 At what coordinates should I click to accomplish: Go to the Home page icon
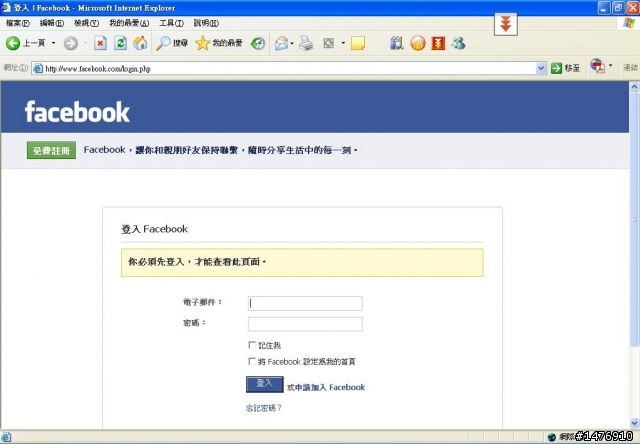tap(140, 43)
